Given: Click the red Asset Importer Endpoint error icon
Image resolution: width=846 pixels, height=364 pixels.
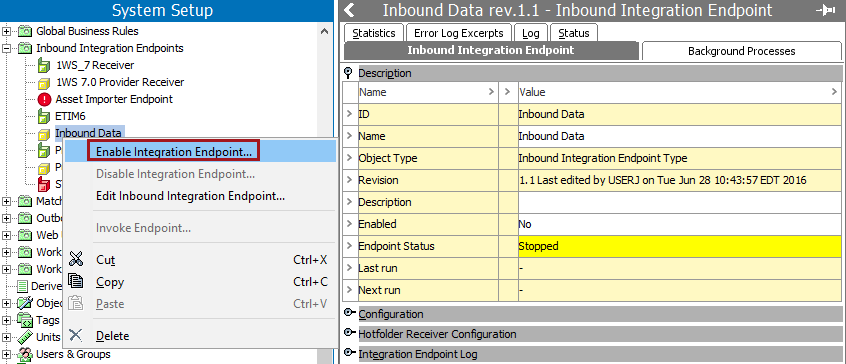Looking at the screenshot, I should 44,99.
